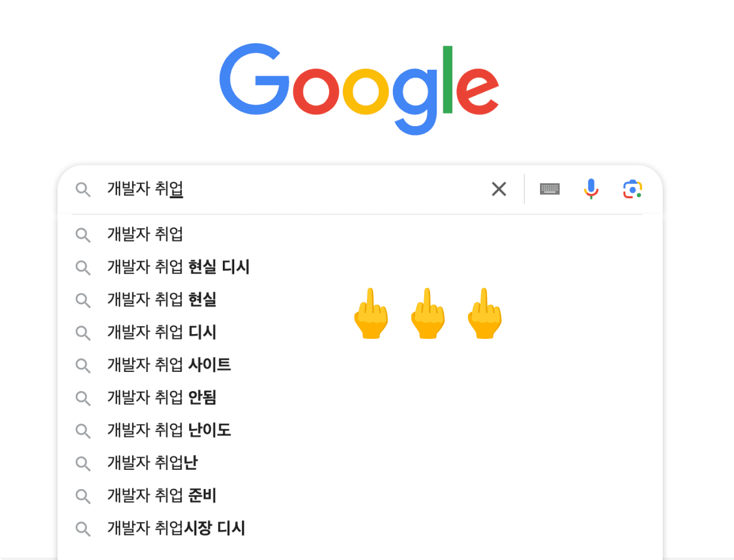The image size is (734, 560).
Task: Choose the suggestion "개발자 취업 현실"
Action: (162, 299)
